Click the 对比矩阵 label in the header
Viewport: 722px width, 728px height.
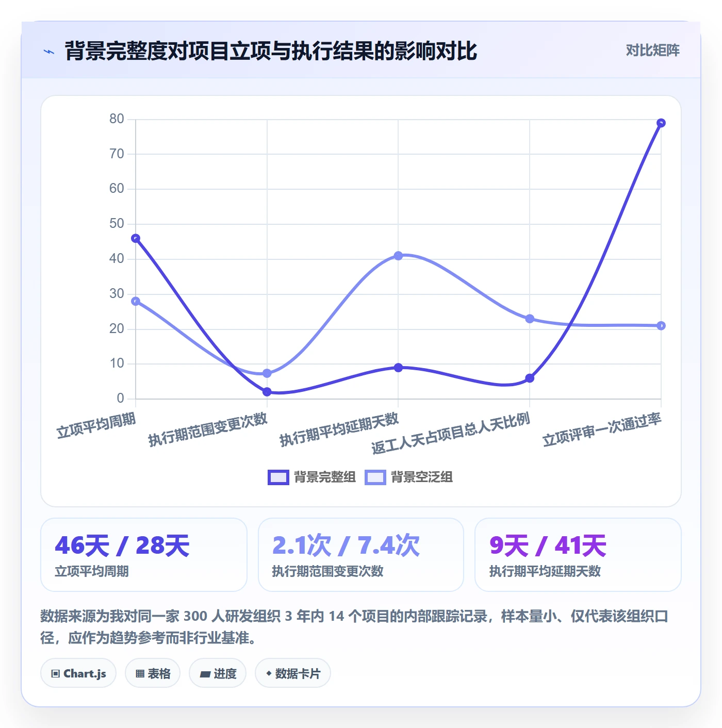pyautogui.click(x=652, y=51)
